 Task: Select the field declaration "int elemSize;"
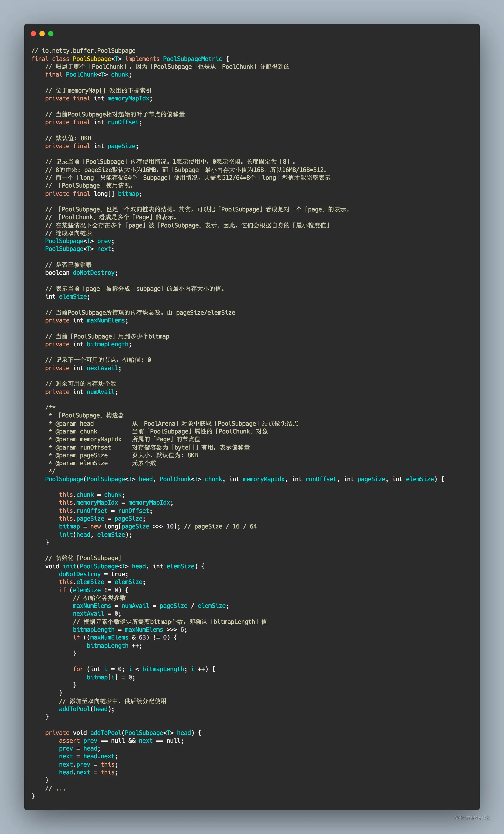click(x=67, y=296)
